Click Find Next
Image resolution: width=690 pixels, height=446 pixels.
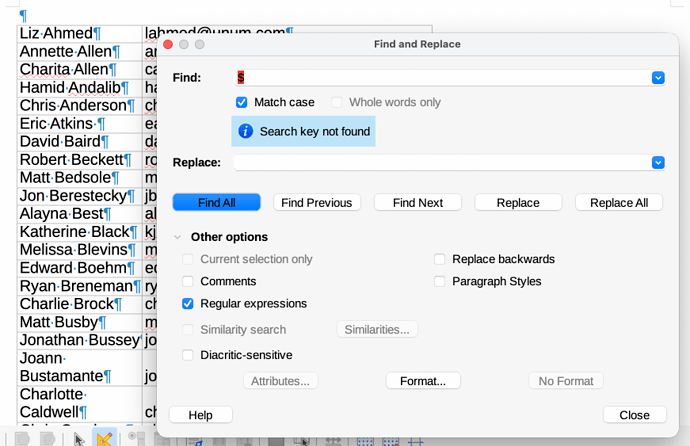click(417, 202)
